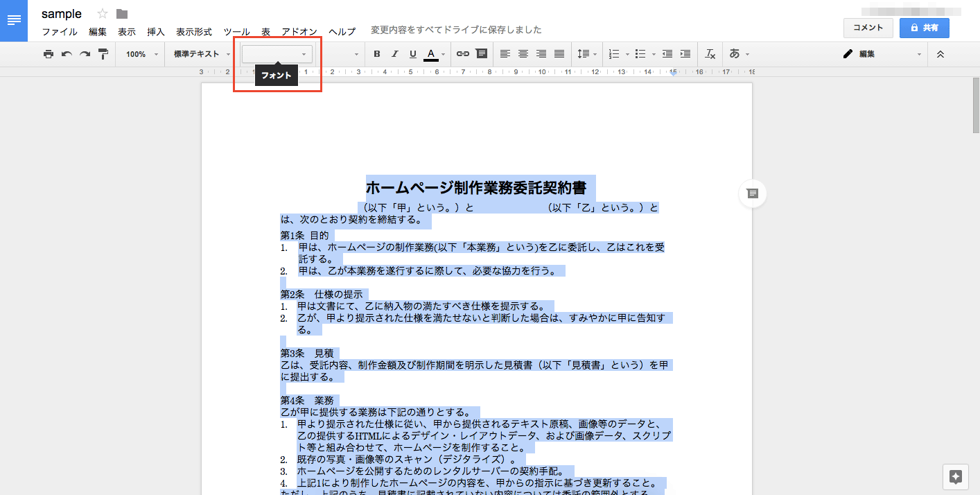
Task: Open numbered list options arrow
Action: (x=627, y=54)
